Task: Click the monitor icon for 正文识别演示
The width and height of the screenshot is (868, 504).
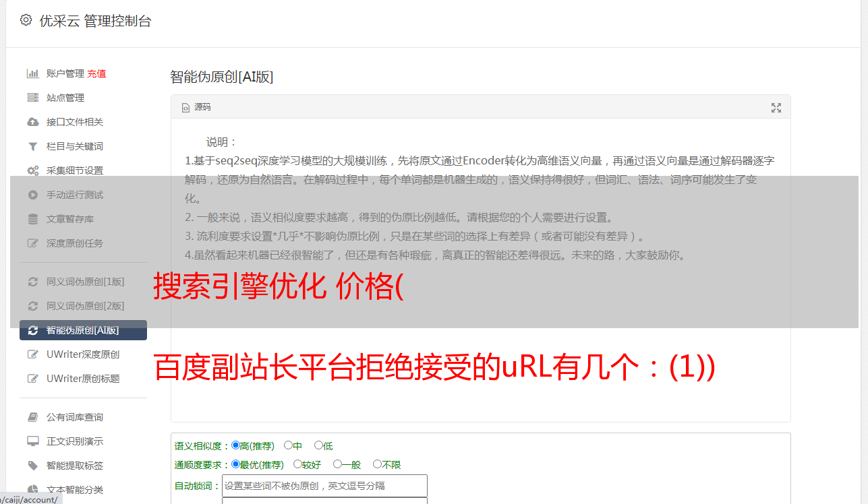Action: point(32,441)
